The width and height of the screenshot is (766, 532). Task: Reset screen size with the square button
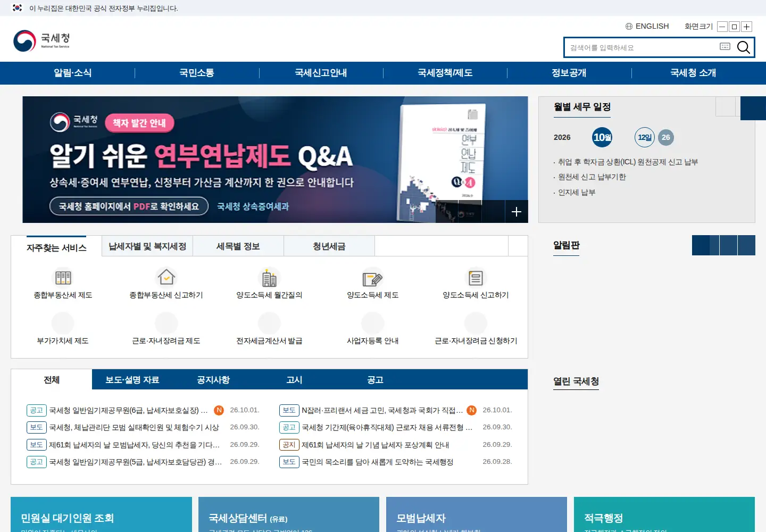click(735, 27)
